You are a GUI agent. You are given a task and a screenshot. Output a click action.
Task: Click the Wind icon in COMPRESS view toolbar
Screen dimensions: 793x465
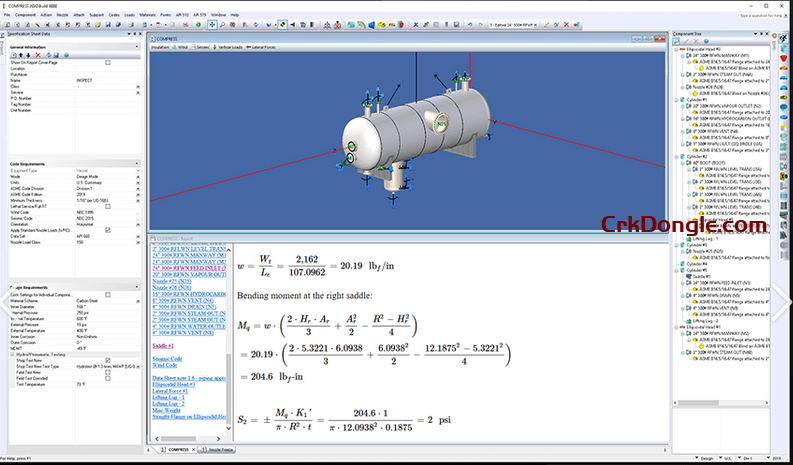coord(175,47)
